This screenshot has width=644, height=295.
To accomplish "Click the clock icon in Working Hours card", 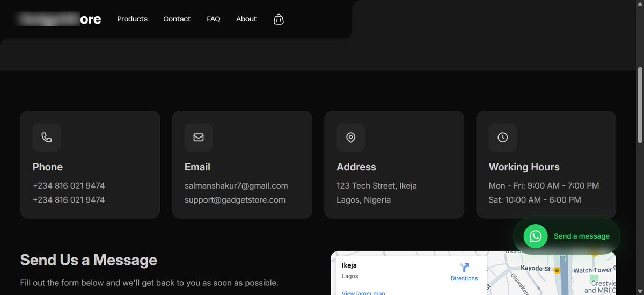I will pyautogui.click(x=503, y=138).
